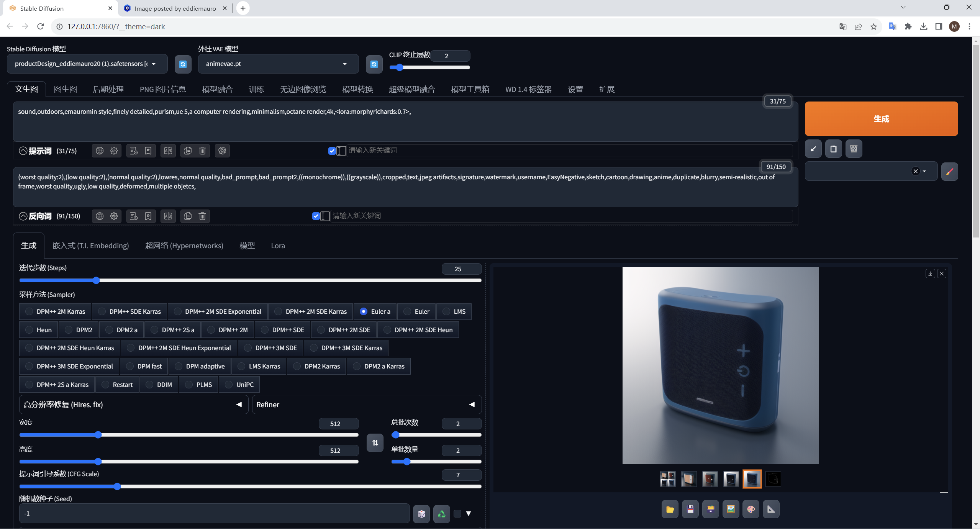The height and width of the screenshot is (529, 980).
Task: Copy the negative prompt with copy icon
Action: (188, 216)
